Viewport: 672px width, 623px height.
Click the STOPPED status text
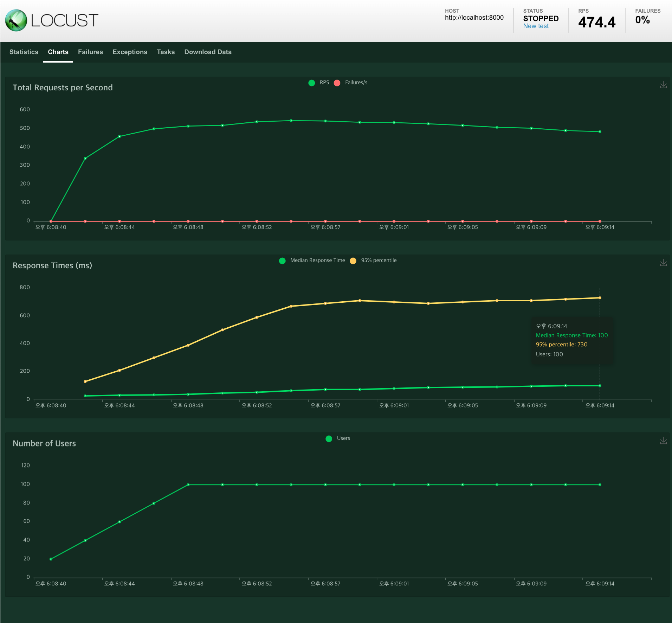pos(541,19)
